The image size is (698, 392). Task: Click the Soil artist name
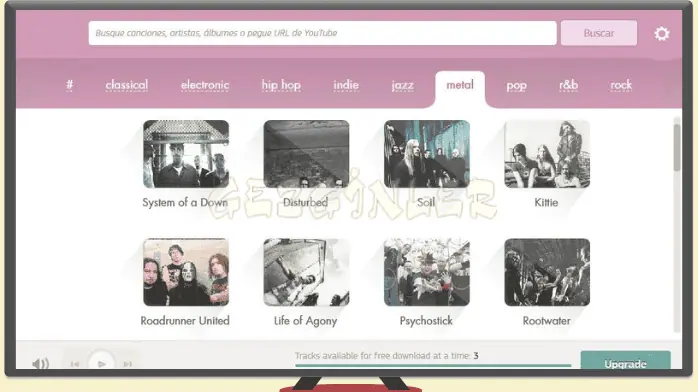426,202
